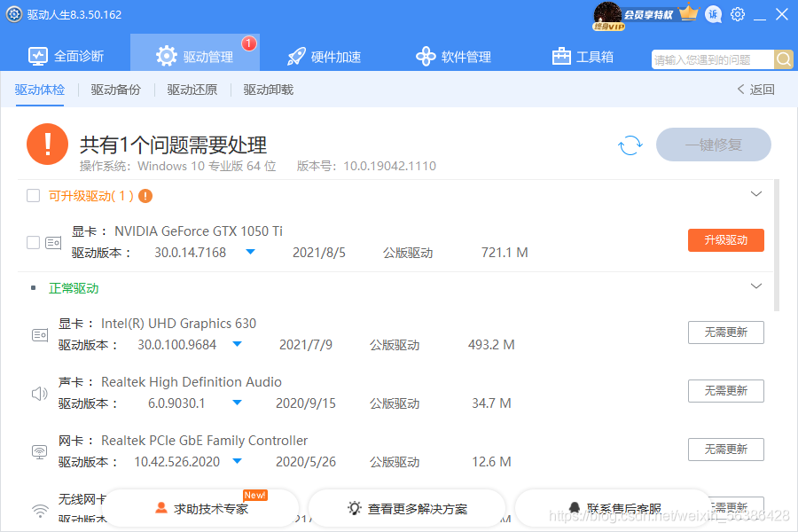Viewport: 798px width, 532px height.
Task: Click the 硬件加速 rocket icon
Action: (296, 57)
